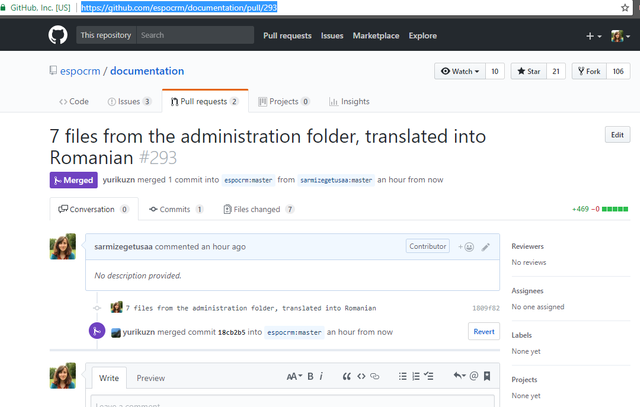Switch to the Conversation tab
The height and width of the screenshot is (407, 640).
tap(93, 209)
